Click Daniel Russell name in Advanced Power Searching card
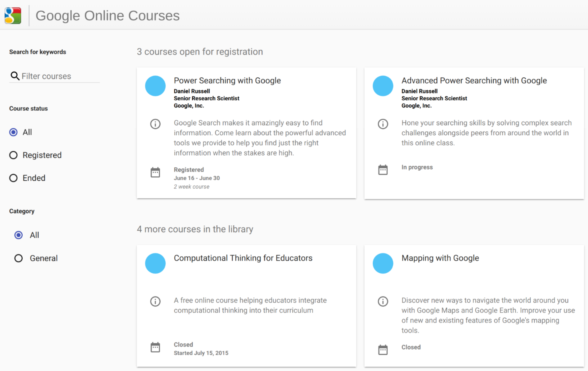 (x=419, y=91)
